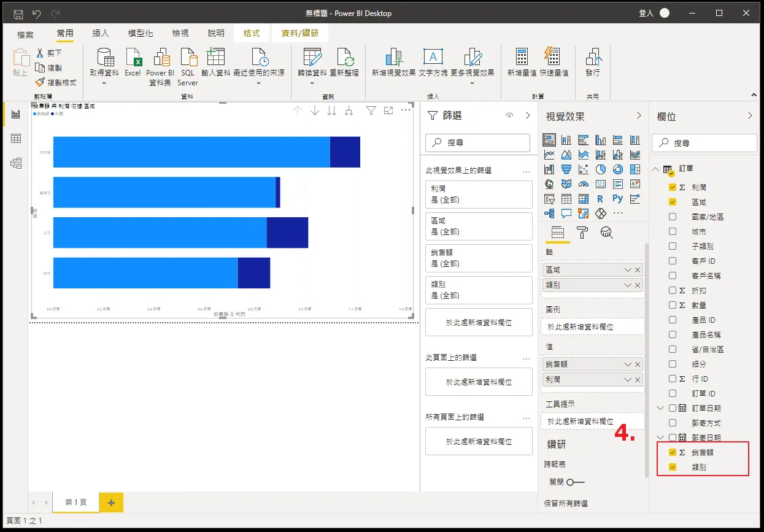Collapse the 視覺效果 pane chevron

point(638,115)
